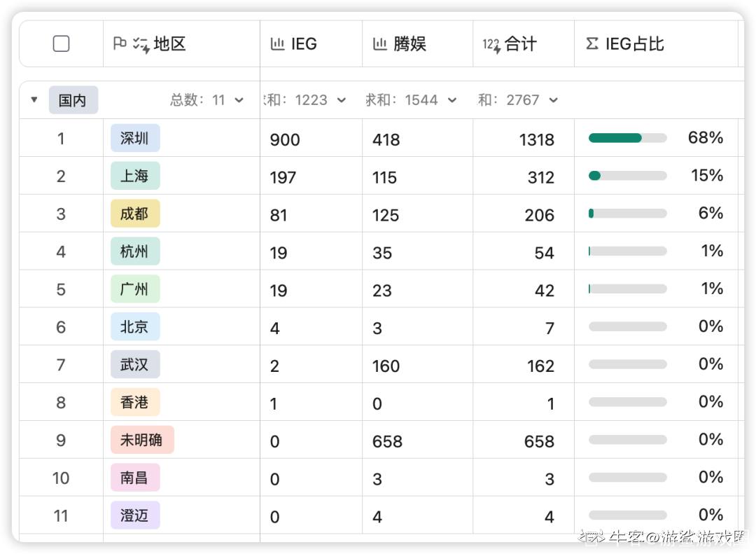
Task: Select row number 1
Action: [x=61, y=139]
